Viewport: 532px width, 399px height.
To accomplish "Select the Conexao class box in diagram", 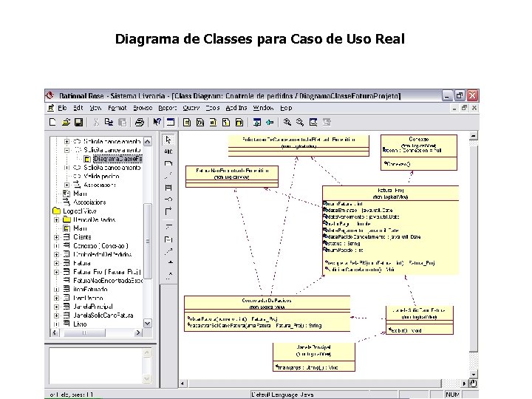I will [419, 152].
